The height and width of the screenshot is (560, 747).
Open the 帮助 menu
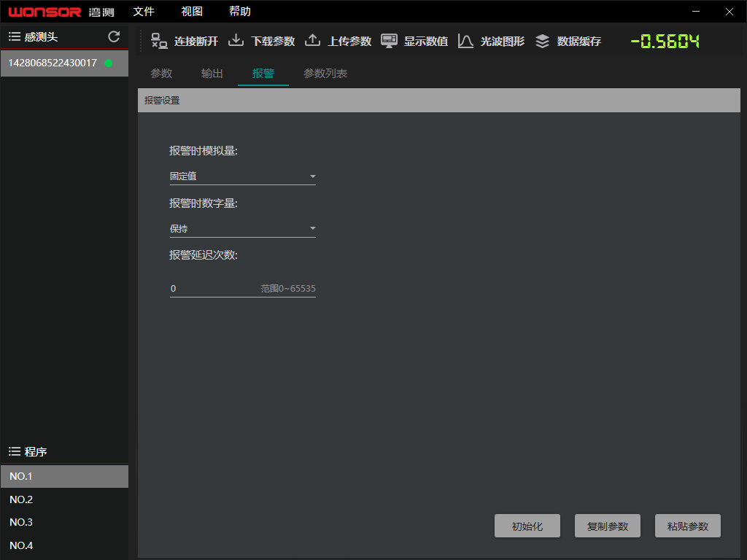click(x=239, y=12)
